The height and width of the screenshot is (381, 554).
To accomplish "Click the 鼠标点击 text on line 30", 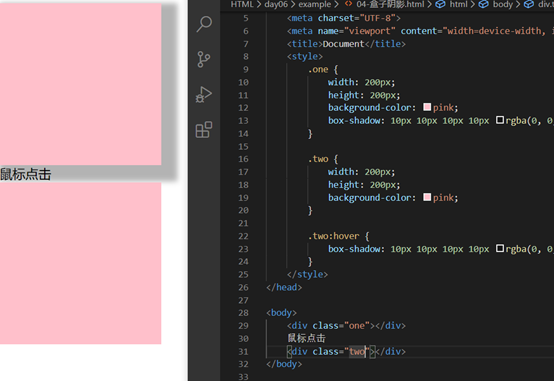I will (x=306, y=338).
